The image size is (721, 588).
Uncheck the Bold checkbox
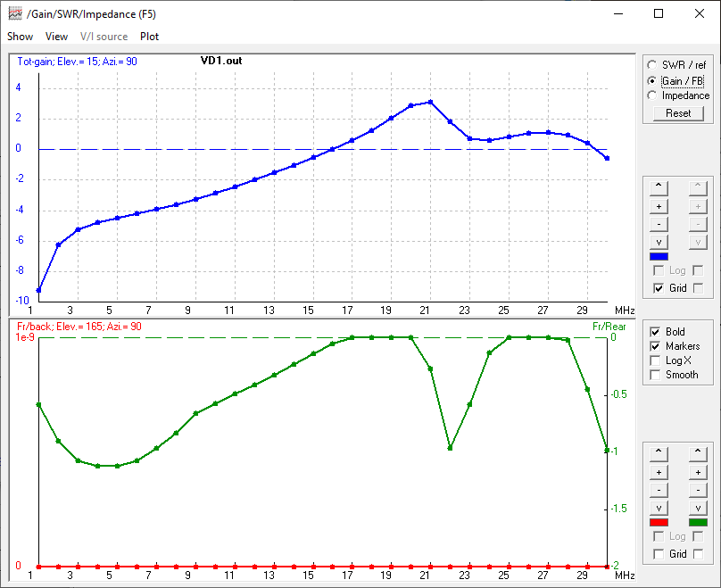656,332
